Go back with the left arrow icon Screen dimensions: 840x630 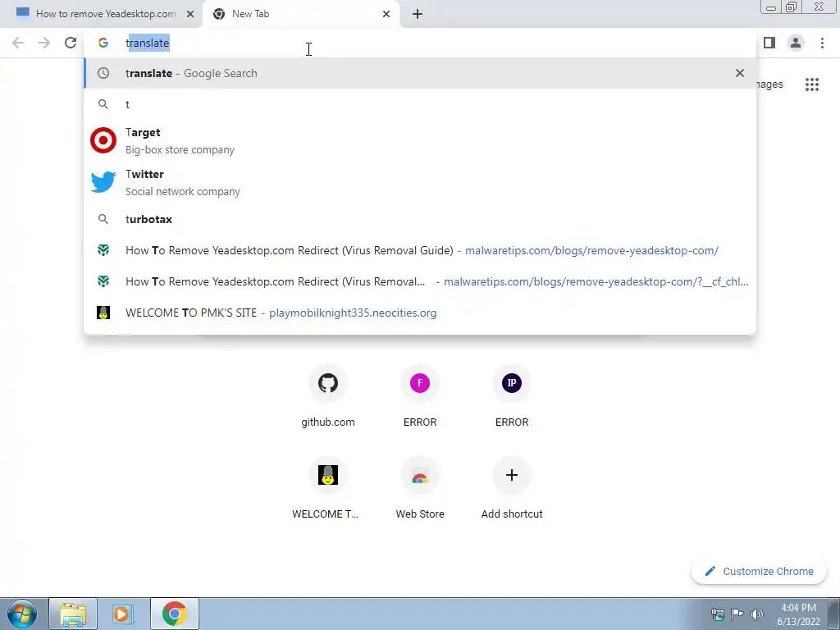[18, 43]
